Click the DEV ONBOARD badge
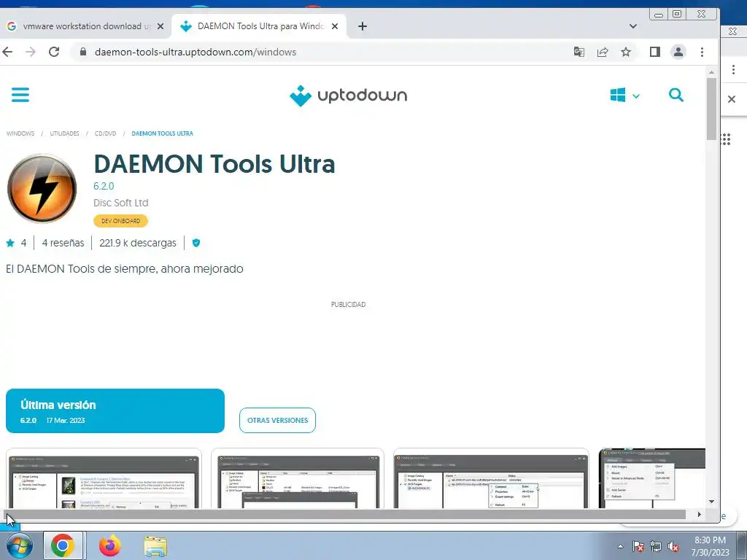 (x=120, y=221)
